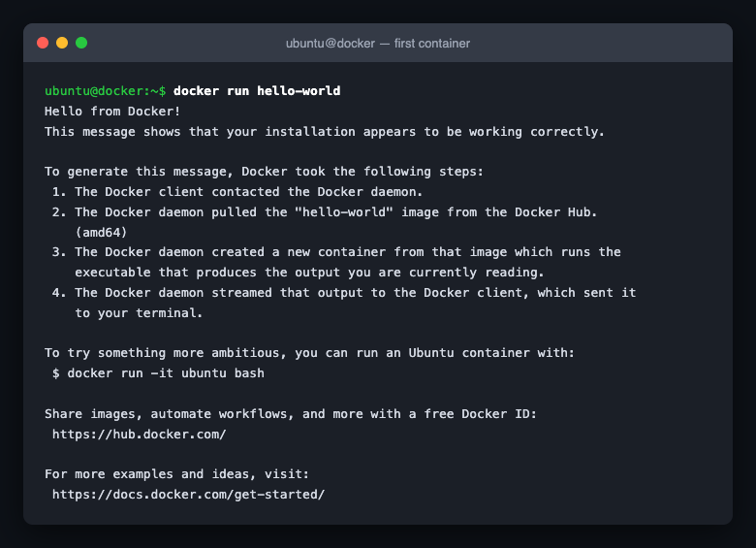Click 'Share images, automate workflows' line

click(290, 414)
